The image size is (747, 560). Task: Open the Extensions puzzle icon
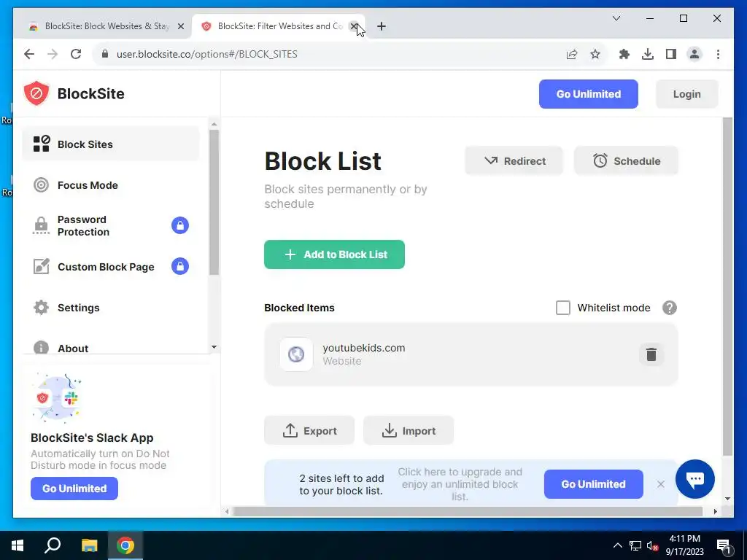(x=624, y=54)
